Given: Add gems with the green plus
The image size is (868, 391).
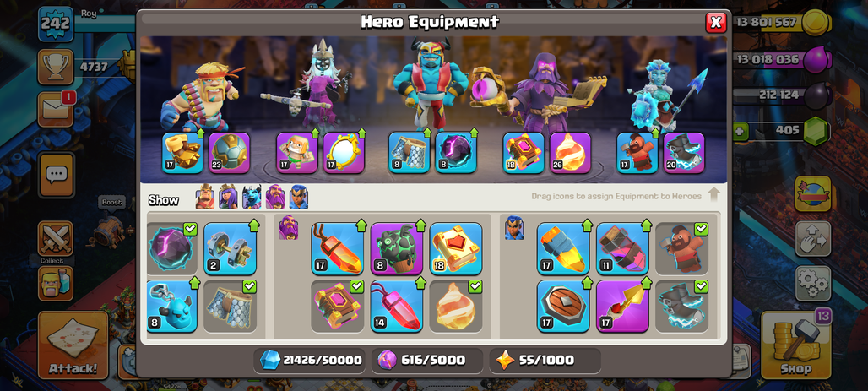Looking at the screenshot, I should coord(741,132).
